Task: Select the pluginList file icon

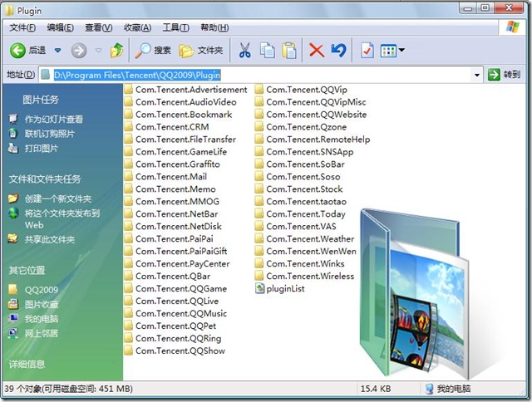Action: click(x=259, y=288)
